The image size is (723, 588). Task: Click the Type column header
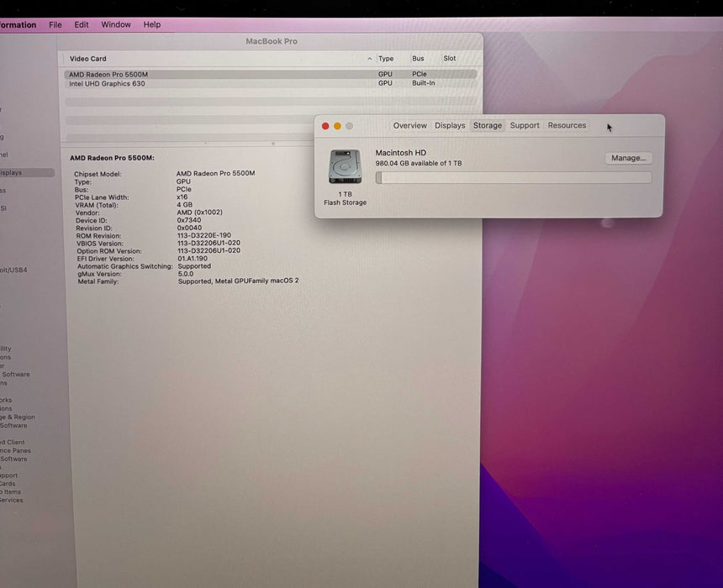coord(386,59)
